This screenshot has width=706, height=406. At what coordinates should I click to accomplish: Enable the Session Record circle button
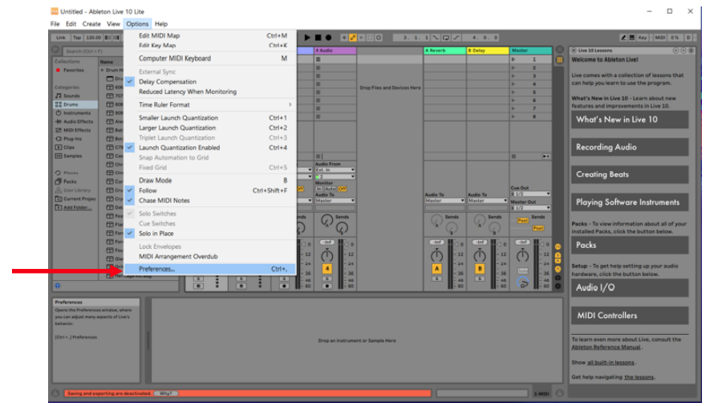click(379, 38)
